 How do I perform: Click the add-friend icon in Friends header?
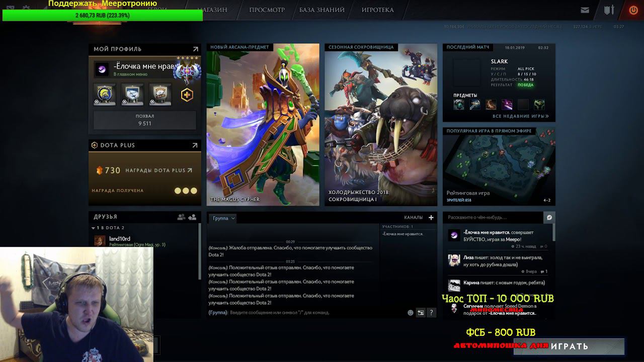(x=192, y=217)
